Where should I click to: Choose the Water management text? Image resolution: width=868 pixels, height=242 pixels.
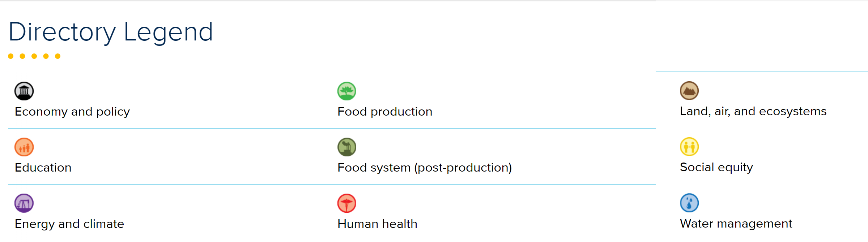point(736,224)
